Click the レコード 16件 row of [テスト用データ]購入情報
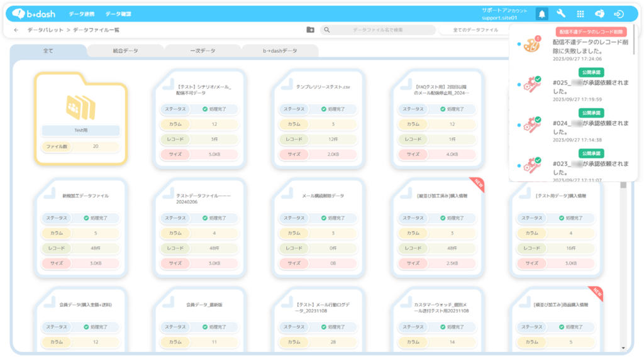 [556, 248]
